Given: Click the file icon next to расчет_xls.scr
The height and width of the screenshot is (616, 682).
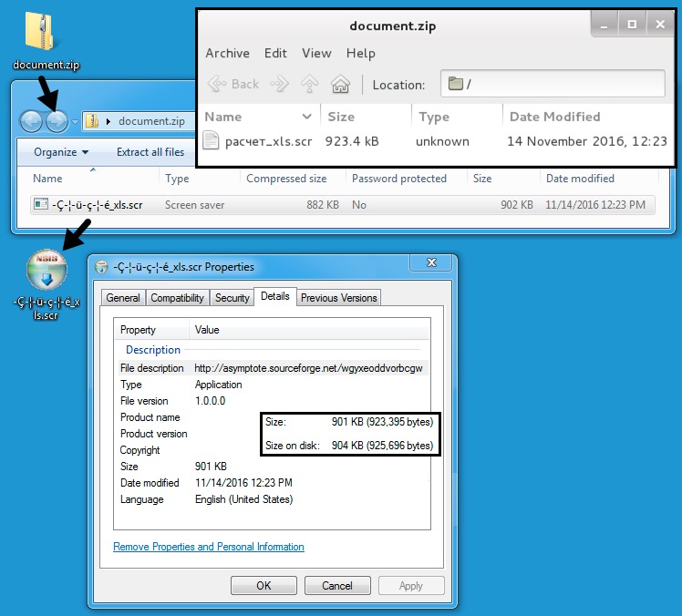Looking at the screenshot, I should [211, 140].
